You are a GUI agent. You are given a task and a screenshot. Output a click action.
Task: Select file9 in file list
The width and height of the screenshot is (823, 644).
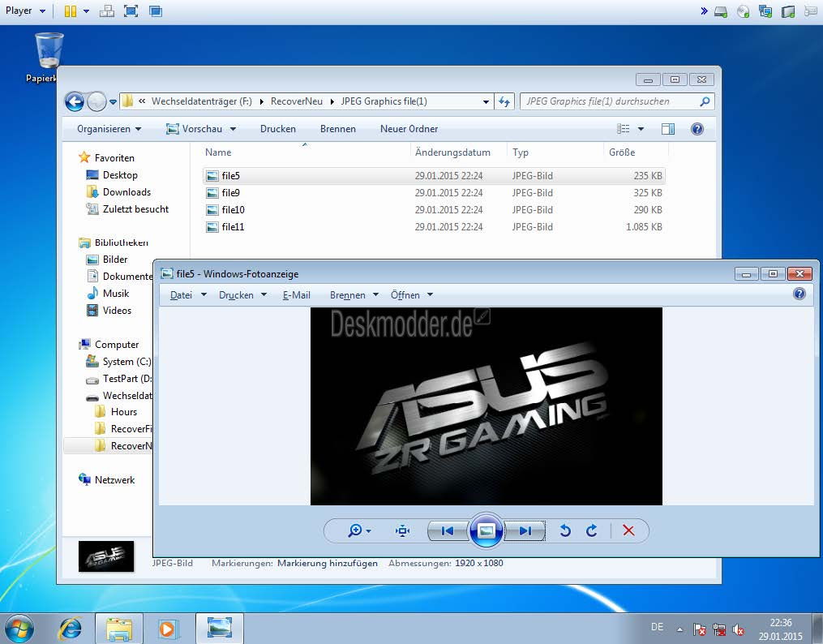click(x=434, y=192)
